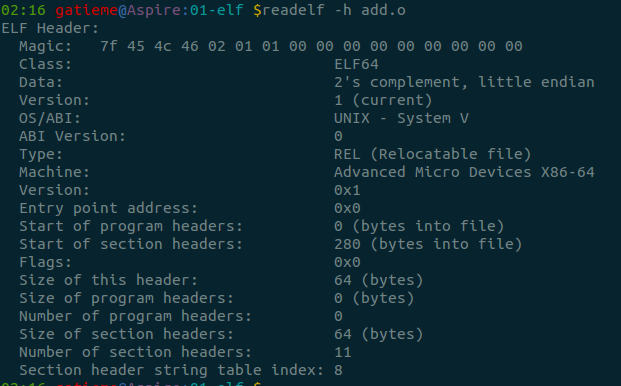Click the Flags: label

(x=46, y=262)
